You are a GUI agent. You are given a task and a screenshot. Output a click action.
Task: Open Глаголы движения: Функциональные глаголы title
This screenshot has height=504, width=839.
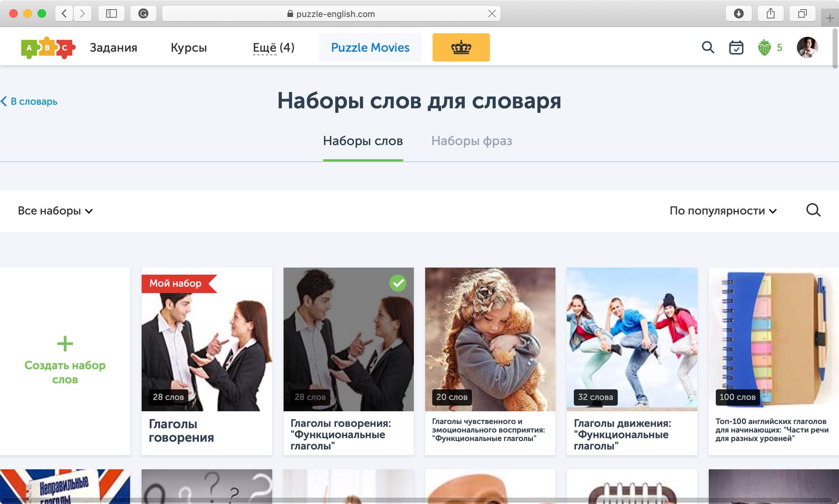pyautogui.click(x=622, y=434)
